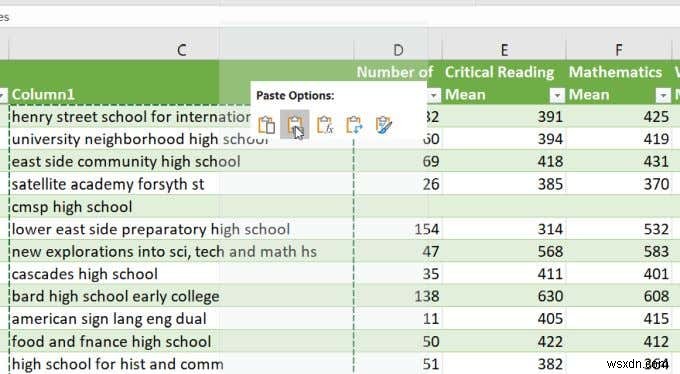Click the cell with value 532
This screenshot has width=680, height=374.
619,229
